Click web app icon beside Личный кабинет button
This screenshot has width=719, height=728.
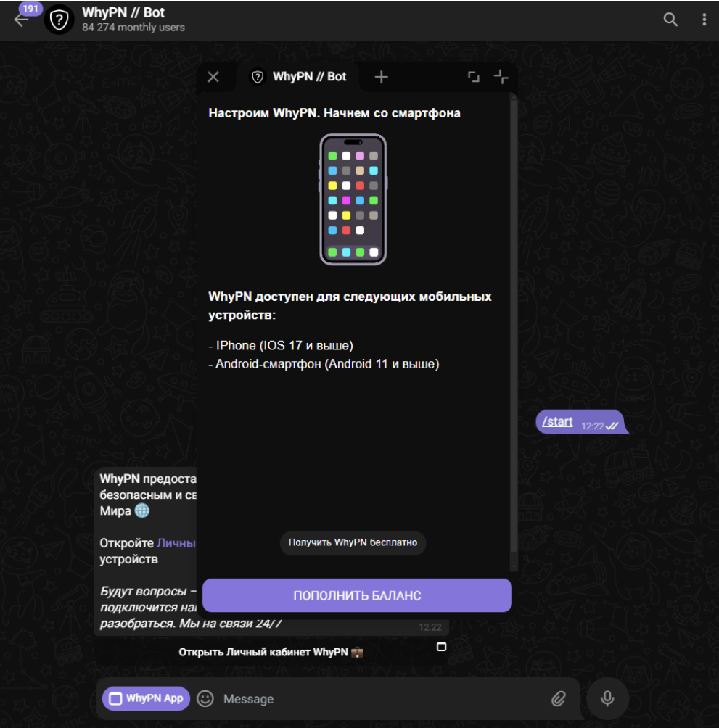click(441, 647)
